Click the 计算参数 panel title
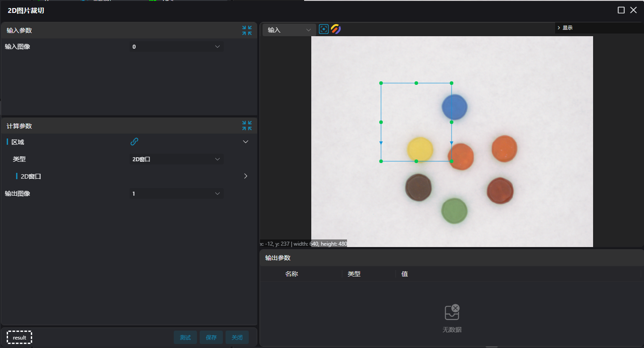 click(19, 126)
